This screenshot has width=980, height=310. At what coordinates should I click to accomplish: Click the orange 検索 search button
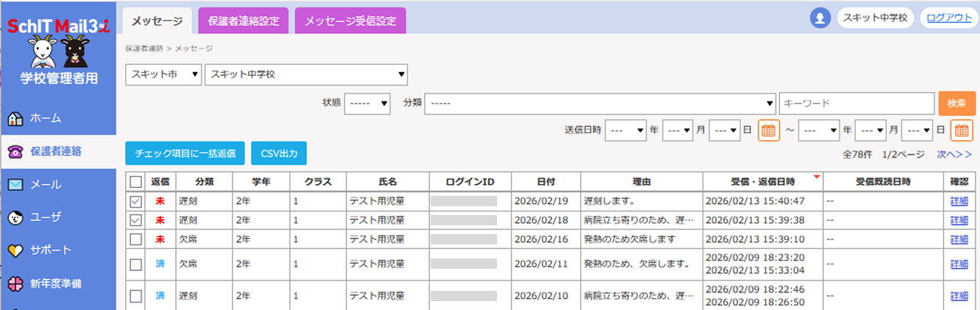(956, 104)
